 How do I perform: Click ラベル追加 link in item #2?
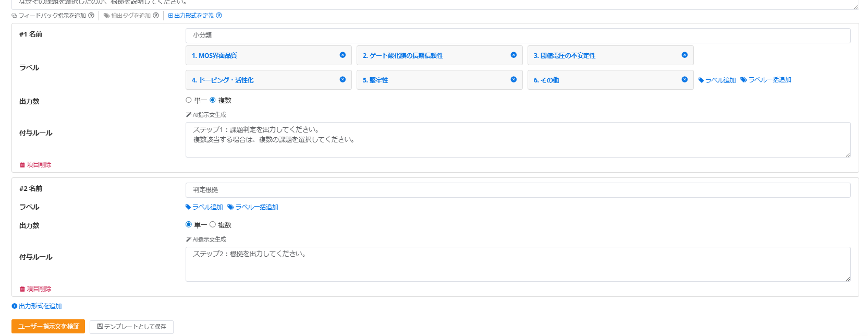[204, 207]
